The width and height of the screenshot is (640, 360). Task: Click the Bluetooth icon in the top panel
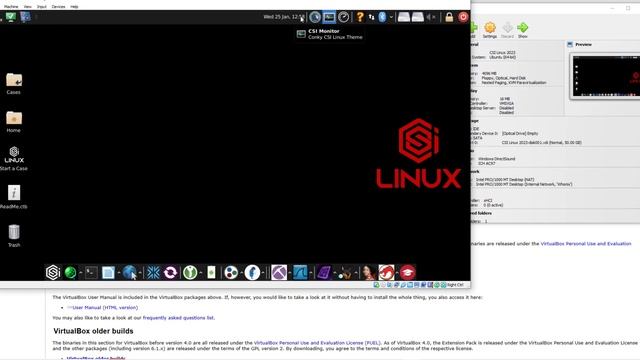tap(382, 17)
